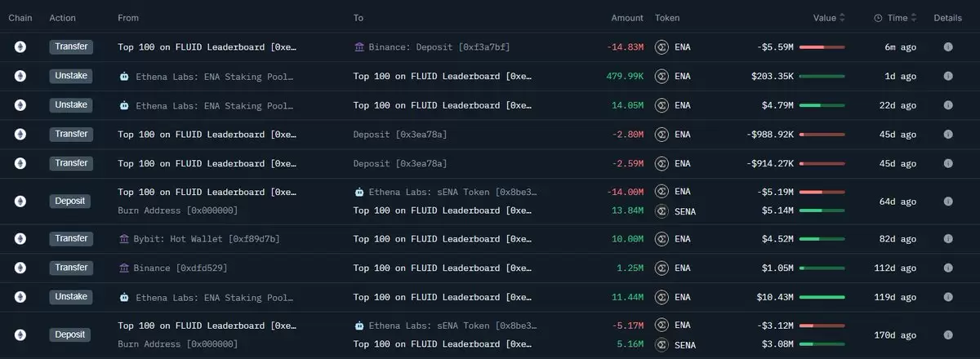Open Burn Address [0x000000] in 170d row

(x=178, y=345)
